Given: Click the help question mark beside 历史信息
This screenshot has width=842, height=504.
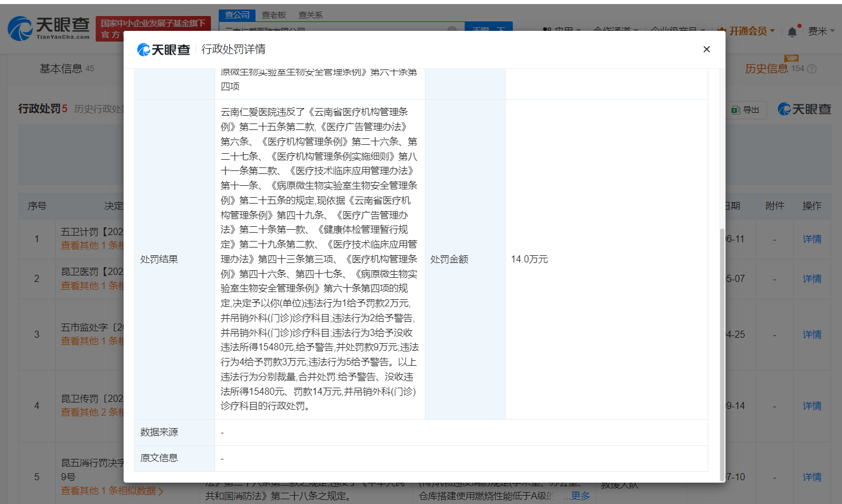Looking at the screenshot, I should pyautogui.click(x=812, y=69).
